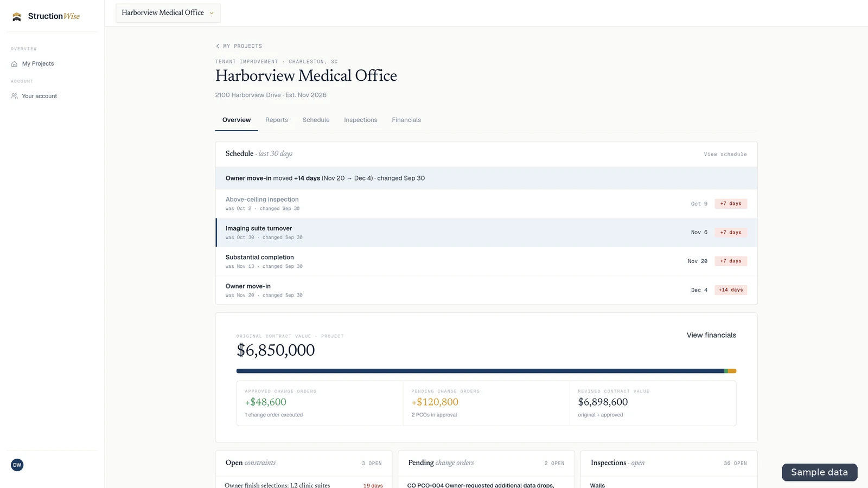Click the StructionWise logo icon
Screen dimensions: 868x488
17,16
